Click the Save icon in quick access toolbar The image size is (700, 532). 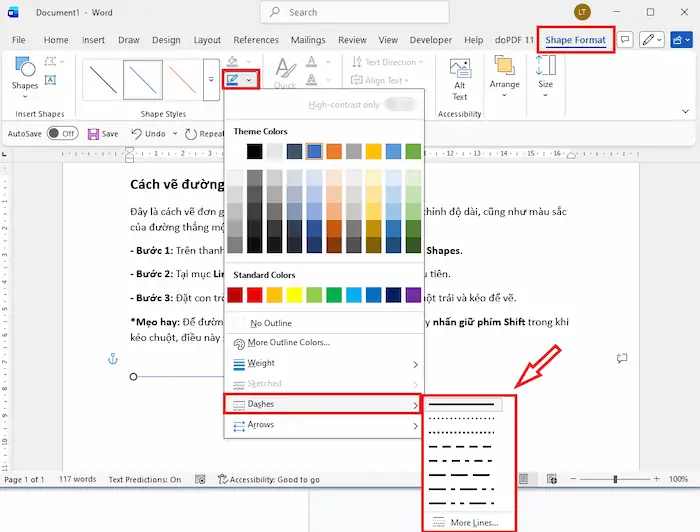coord(93,133)
